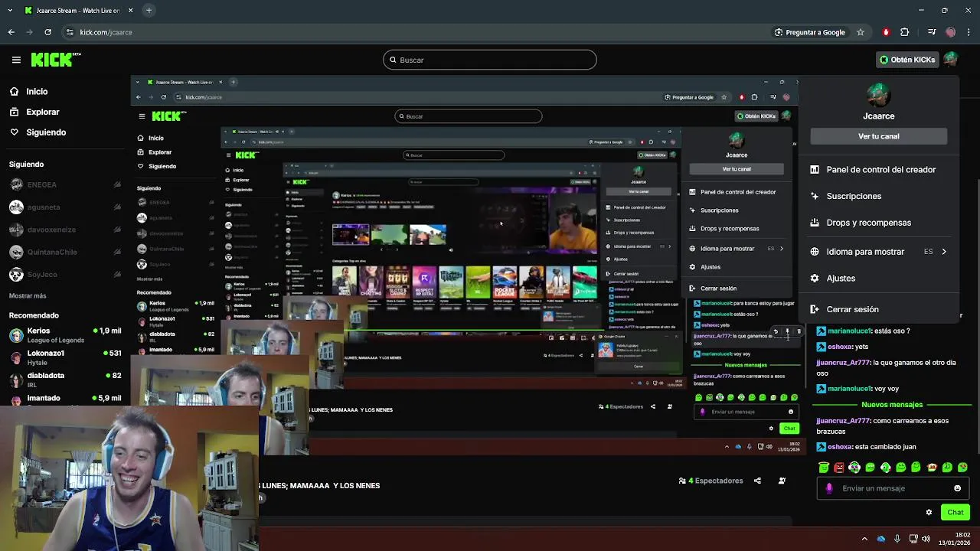Viewport: 980px width, 551px height.
Task: Toggle notifications bell for davooxeneize
Action: 117,230
